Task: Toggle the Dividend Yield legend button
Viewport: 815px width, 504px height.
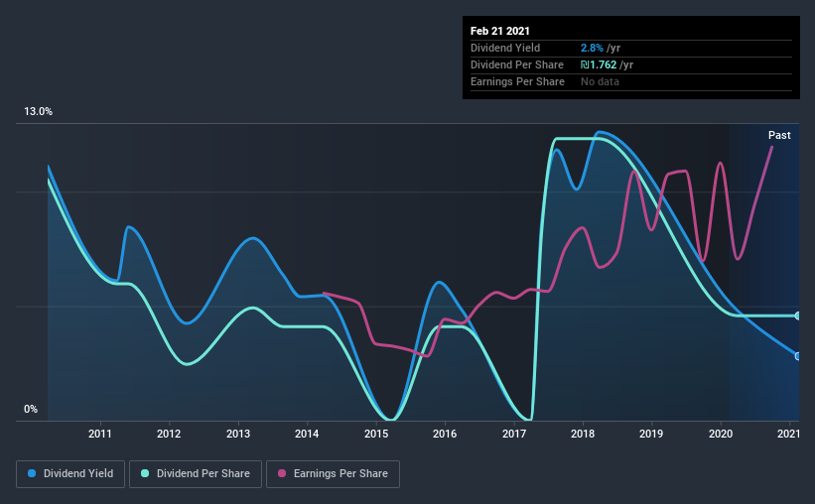Action: (70, 474)
